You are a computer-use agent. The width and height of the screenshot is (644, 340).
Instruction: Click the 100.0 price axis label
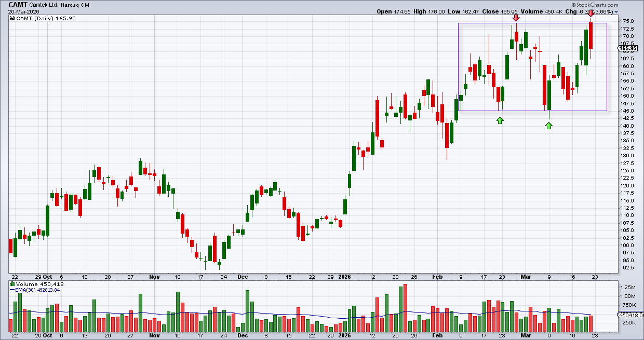(627, 246)
